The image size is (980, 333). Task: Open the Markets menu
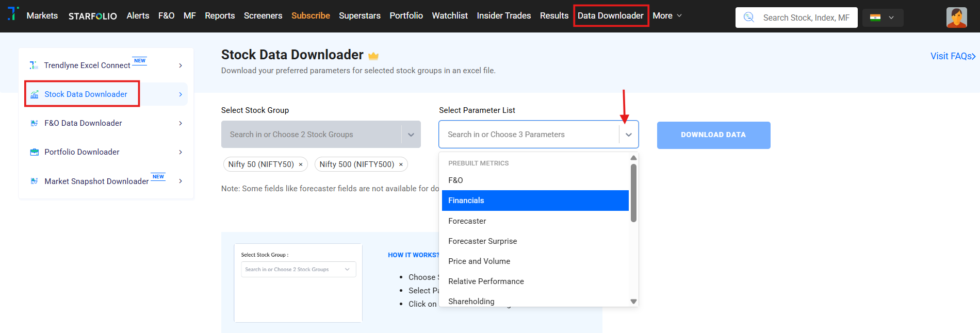tap(42, 15)
